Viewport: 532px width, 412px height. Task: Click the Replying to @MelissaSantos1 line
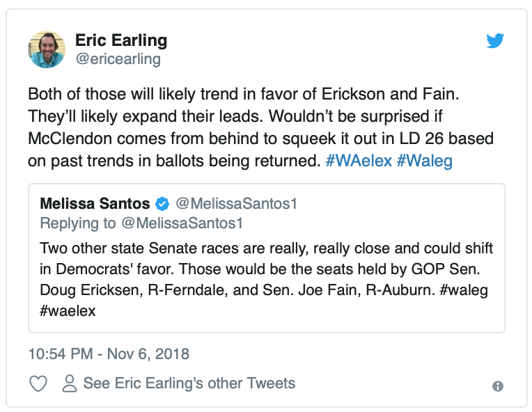point(141,223)
